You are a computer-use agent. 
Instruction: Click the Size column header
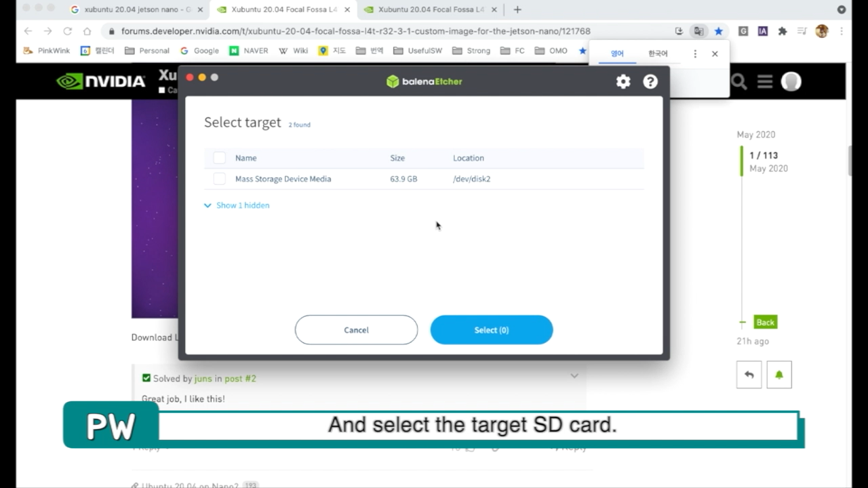click(x=397, y=158)
